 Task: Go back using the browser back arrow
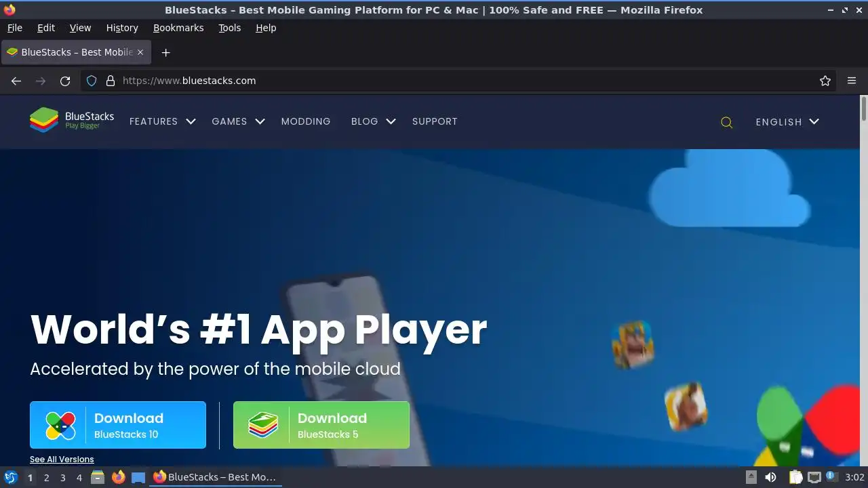[16, 81]
